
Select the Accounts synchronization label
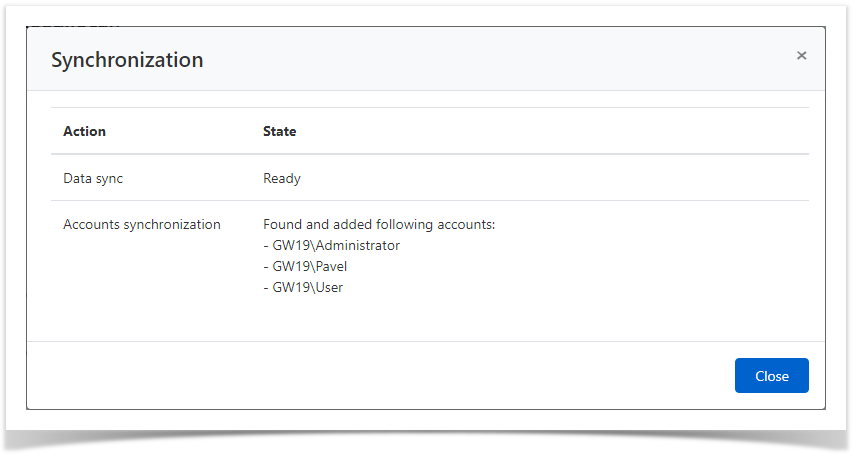click(141, 224)
